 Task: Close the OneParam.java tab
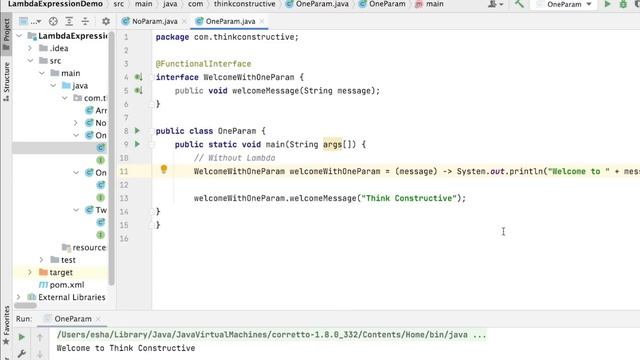click(262, 21)
